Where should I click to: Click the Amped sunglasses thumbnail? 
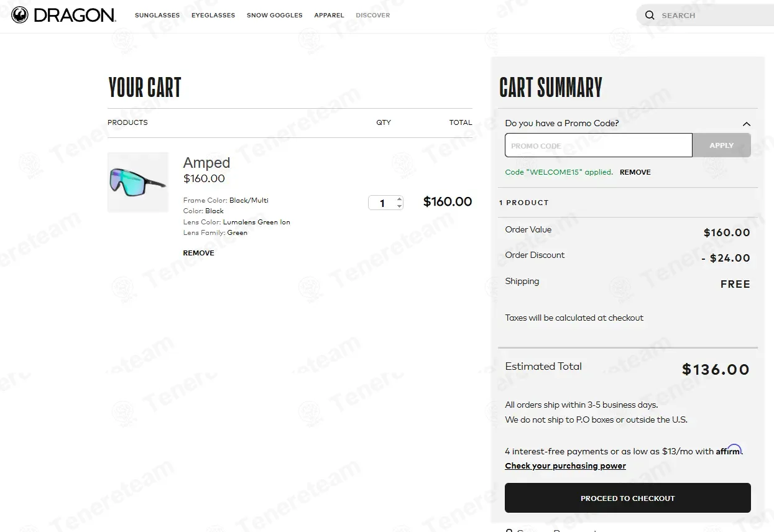pyautogui.click(x=138, y=182)
